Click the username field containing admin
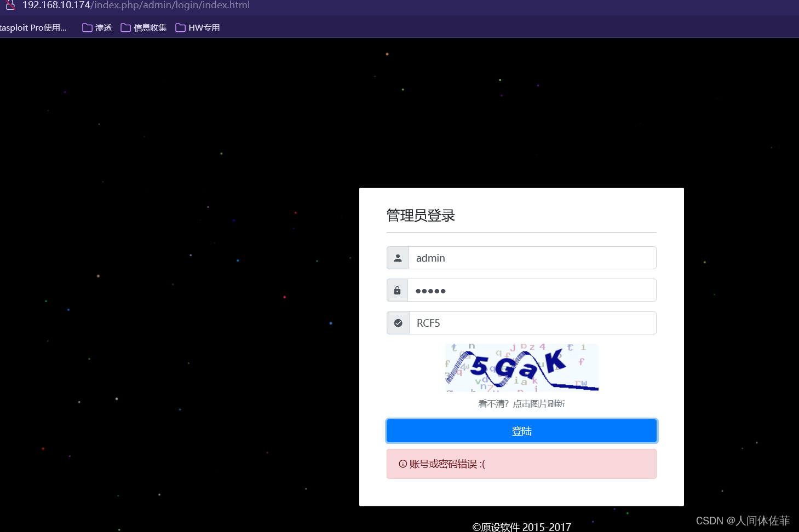The image size is (799, 532). (x=532, y=258)
